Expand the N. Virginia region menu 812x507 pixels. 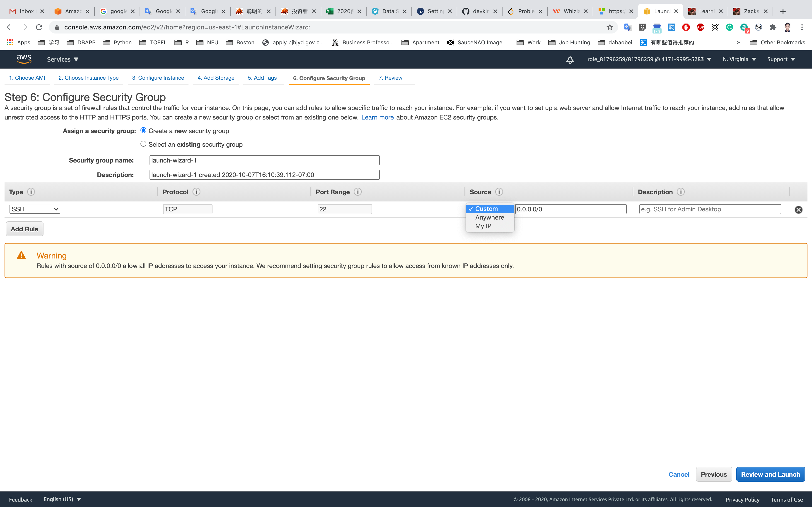(739, 59)
